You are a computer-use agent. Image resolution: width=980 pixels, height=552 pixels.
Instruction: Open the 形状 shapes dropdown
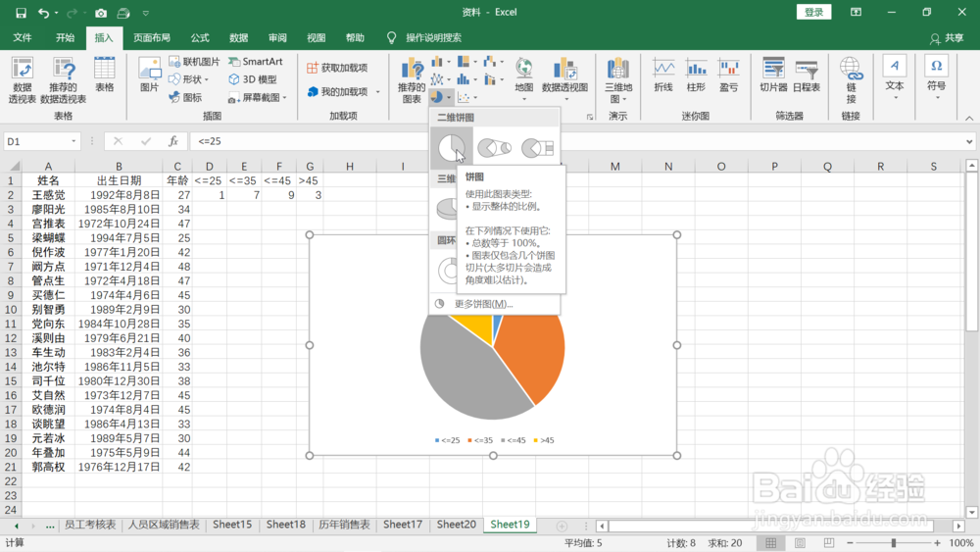tap(206, 80)
